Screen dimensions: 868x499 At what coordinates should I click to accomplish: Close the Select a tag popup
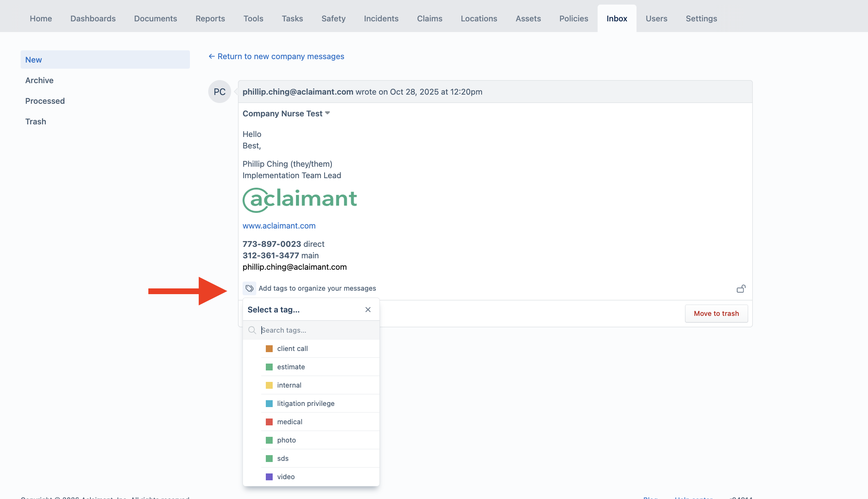[368, 310]
